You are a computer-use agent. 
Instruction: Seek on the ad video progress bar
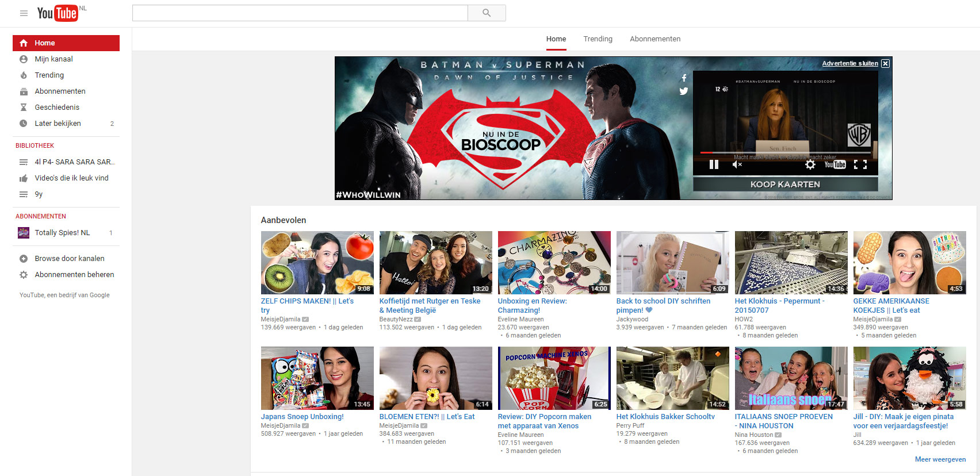coord(785,152)
